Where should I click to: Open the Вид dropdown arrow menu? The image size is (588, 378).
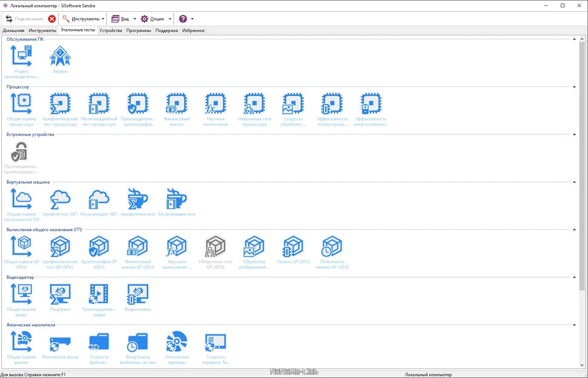pos(135,19)
